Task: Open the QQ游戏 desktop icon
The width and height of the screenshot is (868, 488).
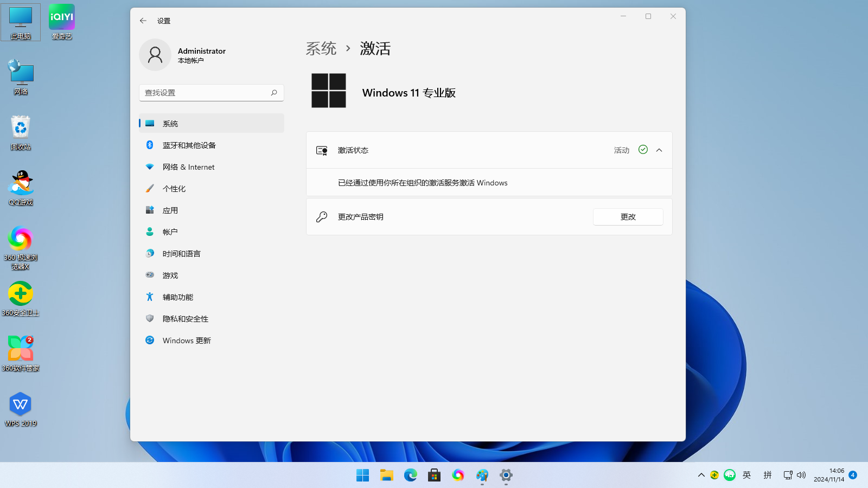Action: 21,188
